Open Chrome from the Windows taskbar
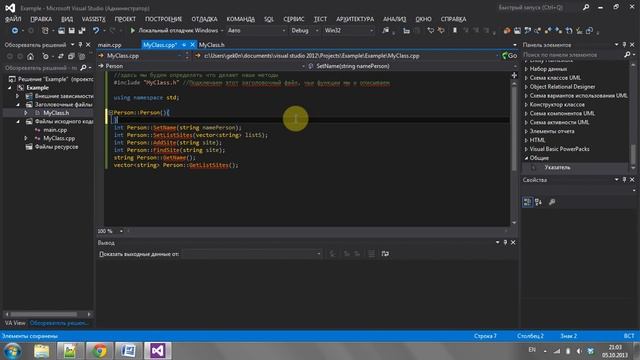This screenshot has height=360, width=640. coord(99,351)
